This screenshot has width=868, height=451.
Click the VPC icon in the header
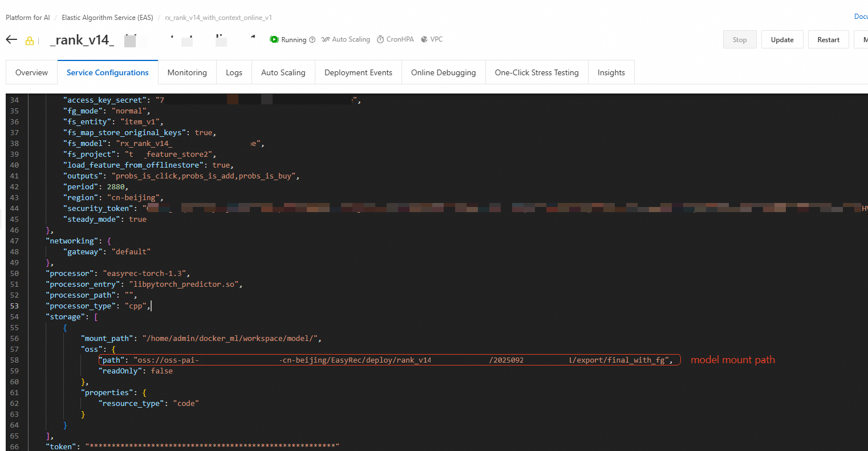[424, 39]
